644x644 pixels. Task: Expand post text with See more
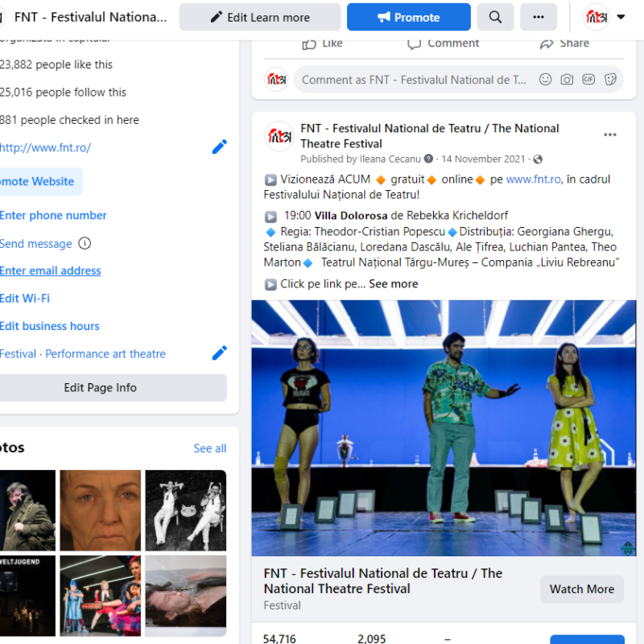[x=393, y=283]
